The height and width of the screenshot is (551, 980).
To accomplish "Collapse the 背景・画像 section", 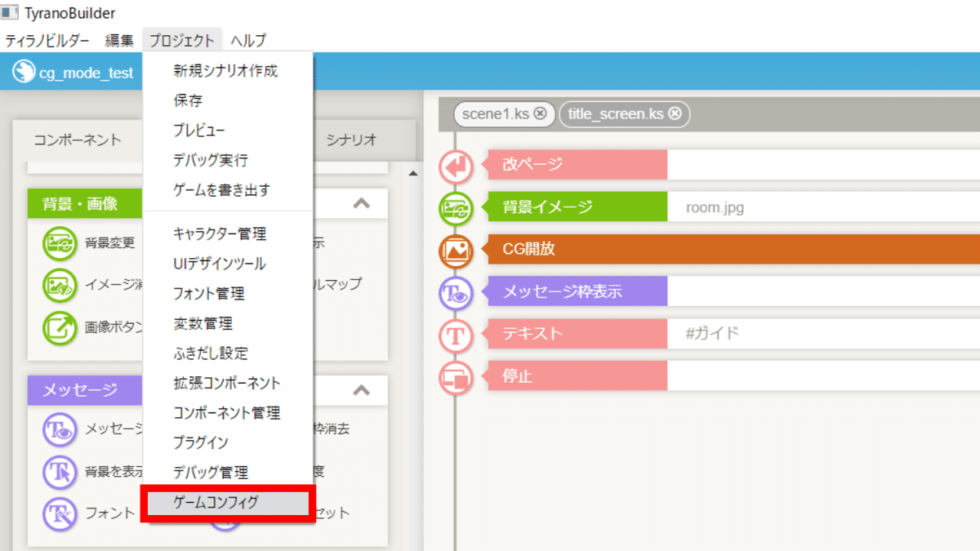I will click(361, 203).
